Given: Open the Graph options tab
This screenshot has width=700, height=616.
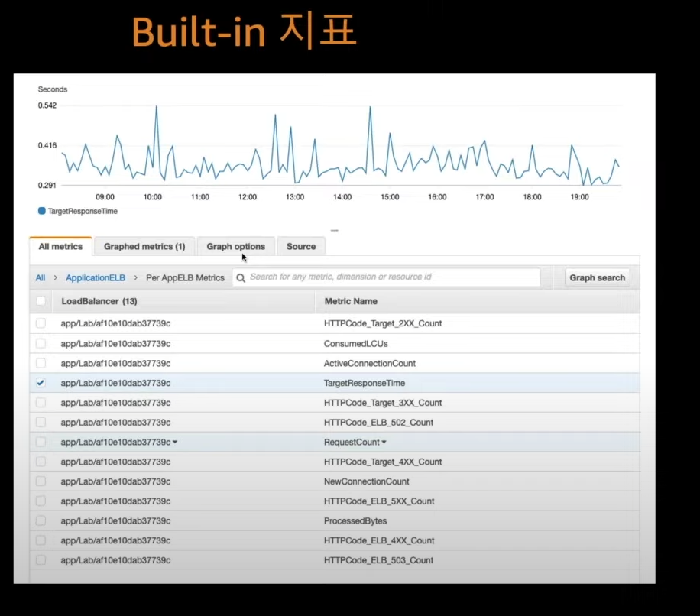Looking at the screenshot, I should 235,246.
